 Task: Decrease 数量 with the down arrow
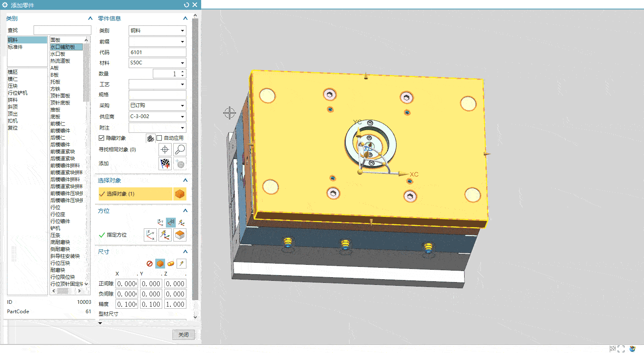point(183,76)
